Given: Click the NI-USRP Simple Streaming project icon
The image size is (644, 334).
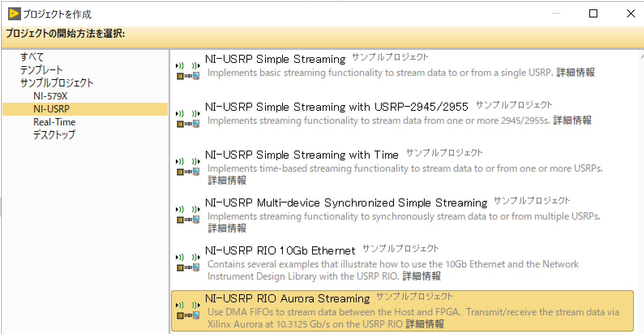Looking at the screenshot, I should (188, 71).
